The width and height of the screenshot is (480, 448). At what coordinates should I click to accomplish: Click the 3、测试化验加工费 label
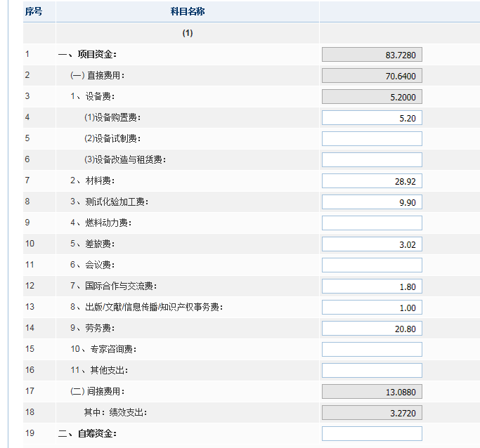coord(110,202)
